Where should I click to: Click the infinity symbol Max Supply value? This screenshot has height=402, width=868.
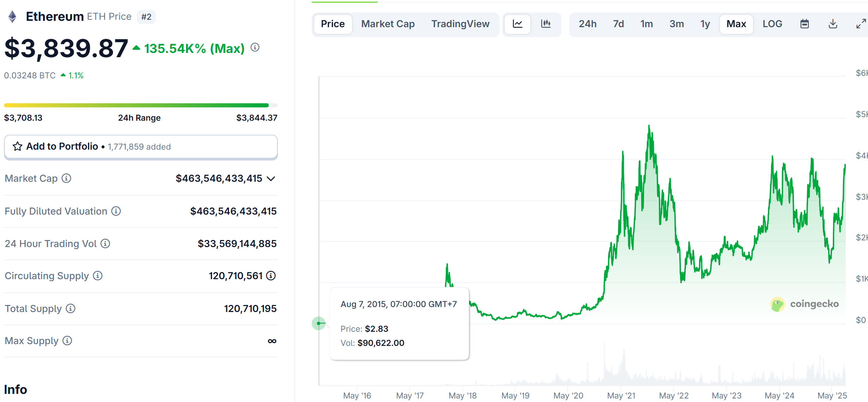point(272,341)
